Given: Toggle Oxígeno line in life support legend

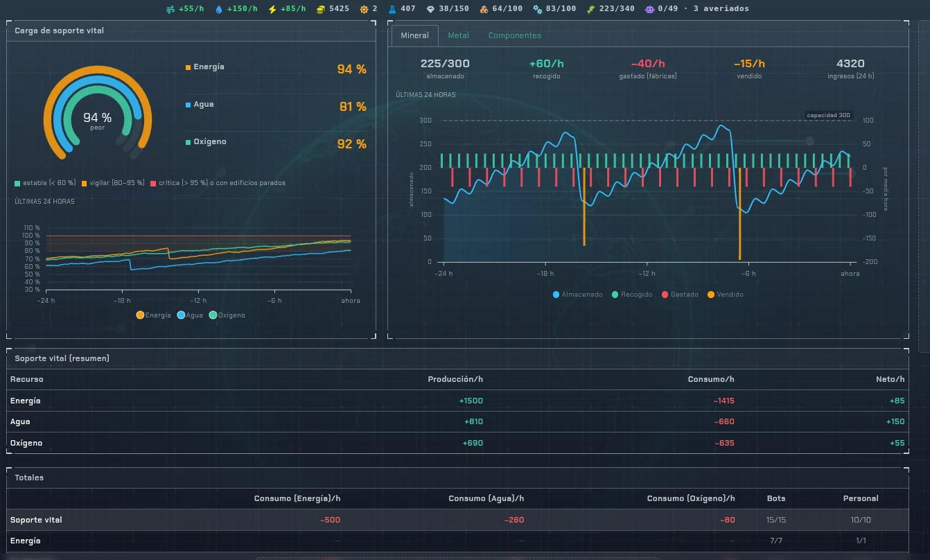Looking at the screenshot, I should pos(227,315).
